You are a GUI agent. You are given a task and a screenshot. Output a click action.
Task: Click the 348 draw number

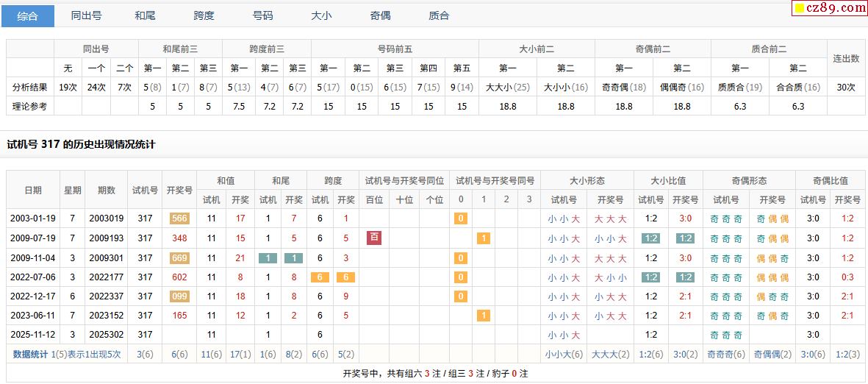click(x=179, y=238)
